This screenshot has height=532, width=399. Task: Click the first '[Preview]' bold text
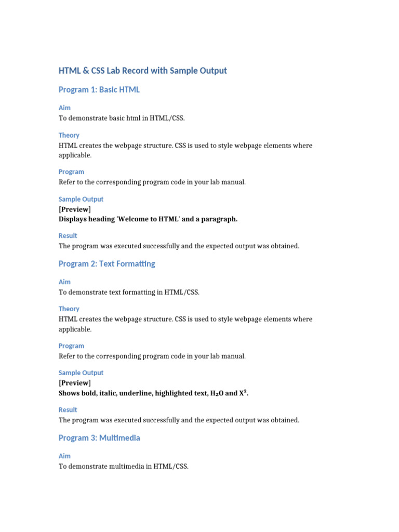point(75,209)
